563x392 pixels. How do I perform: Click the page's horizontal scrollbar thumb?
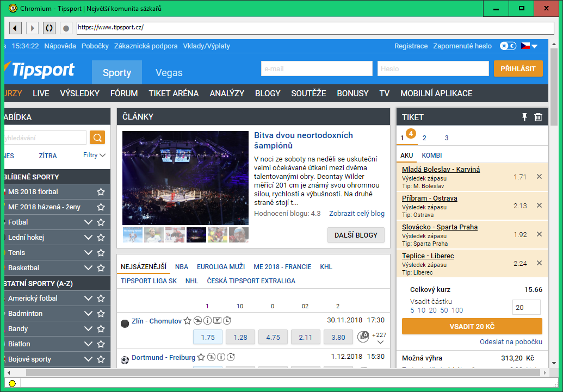(x=283, y=372)
